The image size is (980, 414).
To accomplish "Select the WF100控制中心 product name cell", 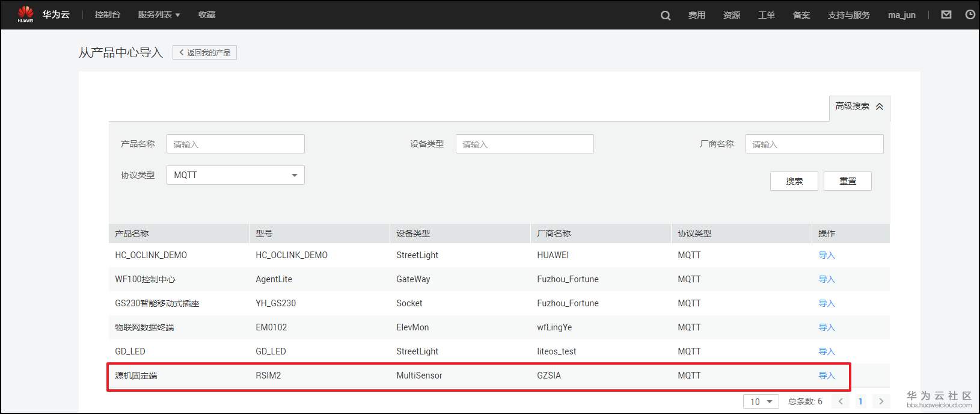I will 145,279.
